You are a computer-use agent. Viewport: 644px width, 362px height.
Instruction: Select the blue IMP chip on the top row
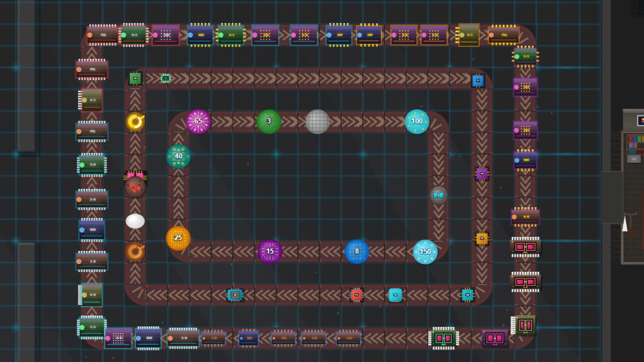(339, 35)
